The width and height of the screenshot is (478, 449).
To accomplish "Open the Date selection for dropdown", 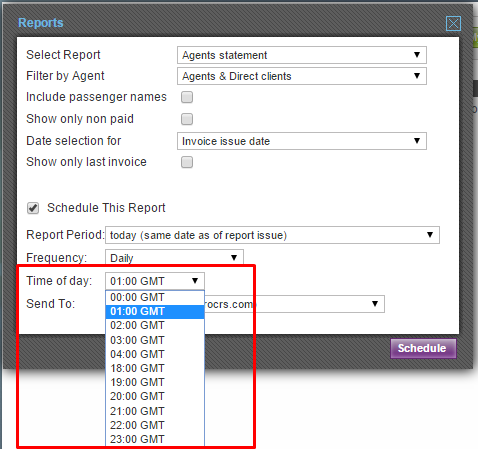I will 302,141.
